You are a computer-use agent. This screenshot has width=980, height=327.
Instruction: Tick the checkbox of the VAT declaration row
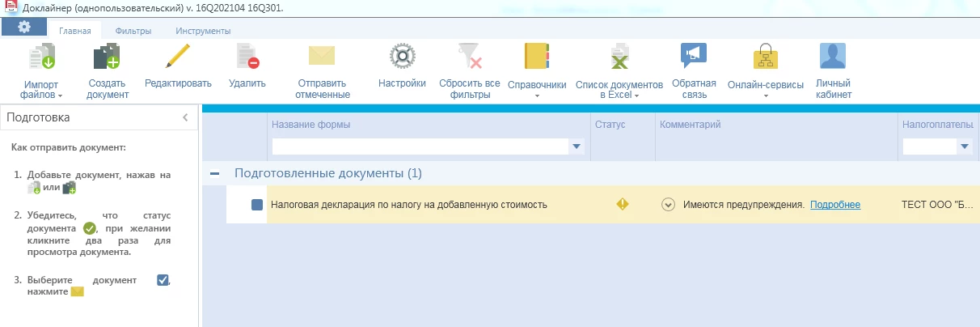tap(257, 205)
